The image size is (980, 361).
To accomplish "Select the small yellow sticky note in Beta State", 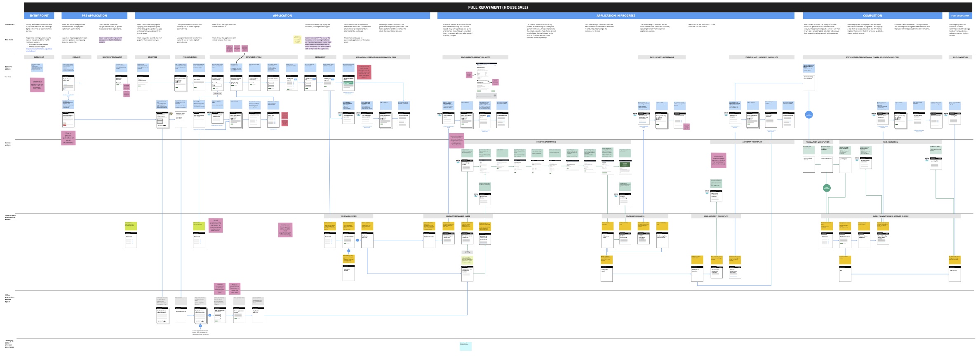I will point(297,40).
